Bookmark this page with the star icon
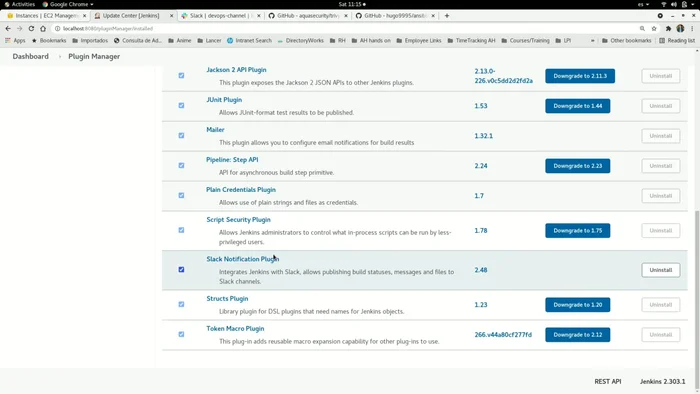The image size is (700, 394). [x=654, y=29]
